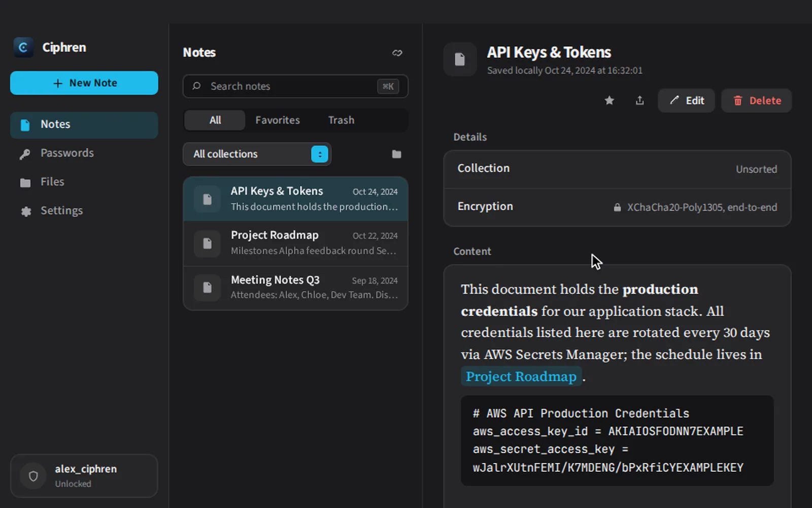
Task: Click the Ciphren logo icon
Action: (x=23, y=47)
